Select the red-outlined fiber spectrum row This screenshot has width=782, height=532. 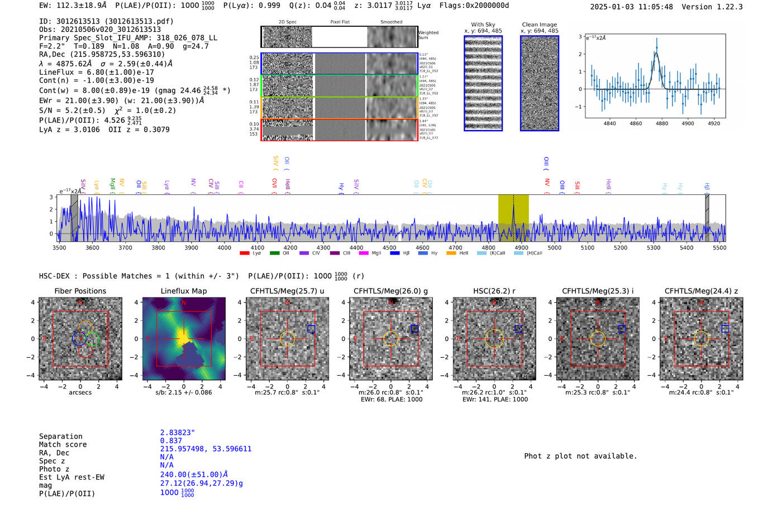(339, 130)
